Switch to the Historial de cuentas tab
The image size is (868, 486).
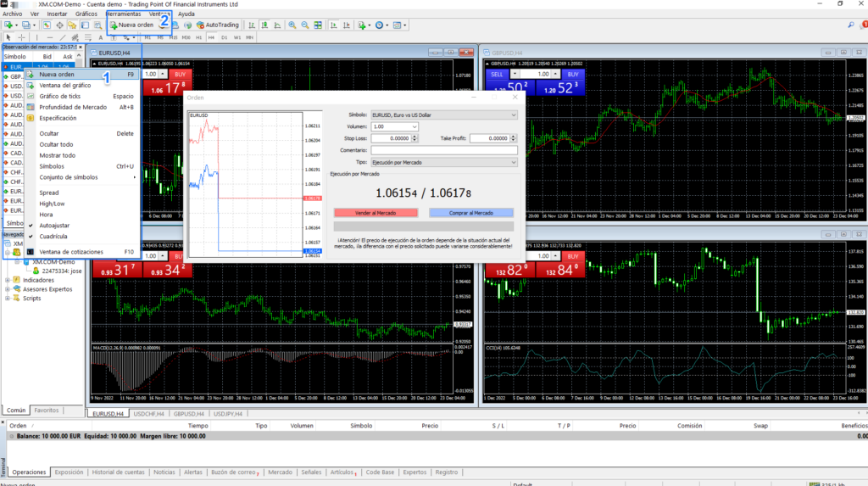[118, 472]
